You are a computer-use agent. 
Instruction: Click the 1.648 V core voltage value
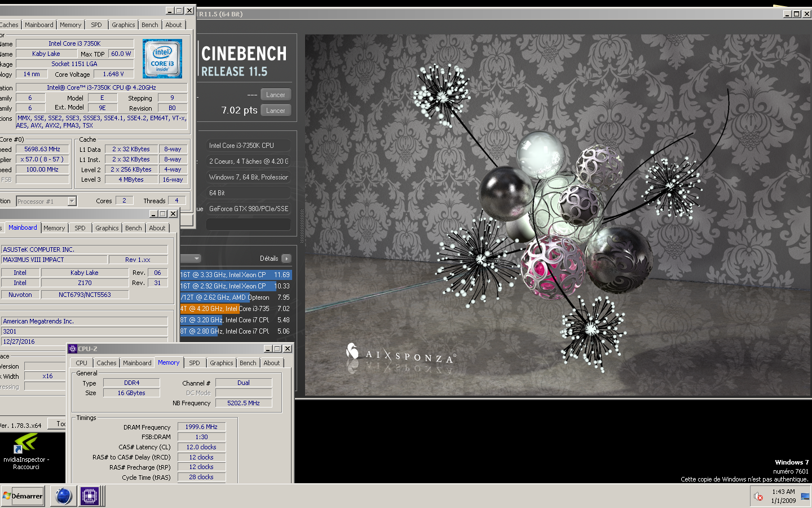pyautogui.click(x=113, y=74)
